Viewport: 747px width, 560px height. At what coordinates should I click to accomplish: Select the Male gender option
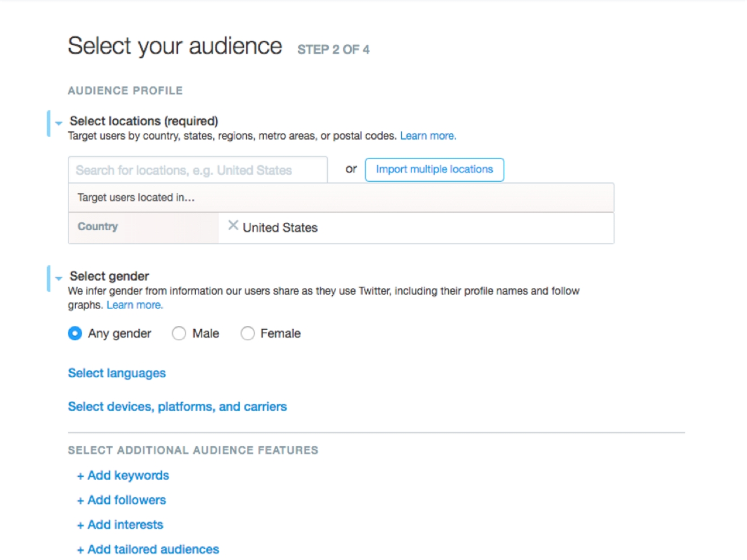tap(179, 333)
